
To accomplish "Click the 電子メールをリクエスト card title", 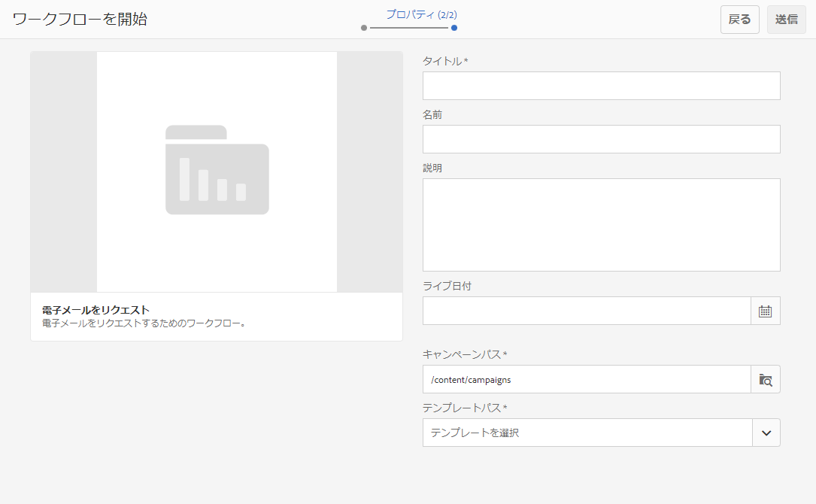I will 96,310.
